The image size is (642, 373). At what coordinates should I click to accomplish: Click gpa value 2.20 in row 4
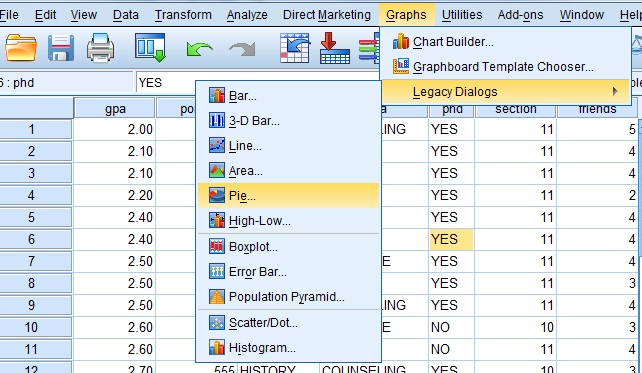click(115, 195)
